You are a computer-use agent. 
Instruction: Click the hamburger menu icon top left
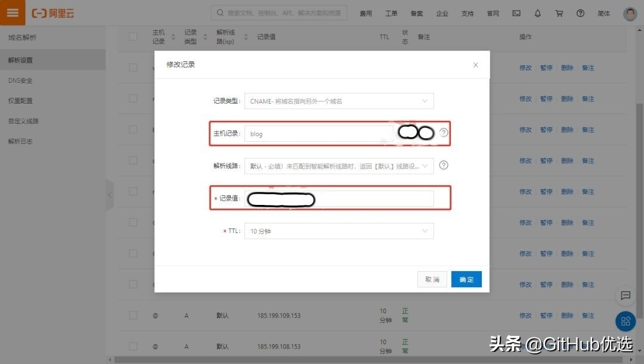13,12
